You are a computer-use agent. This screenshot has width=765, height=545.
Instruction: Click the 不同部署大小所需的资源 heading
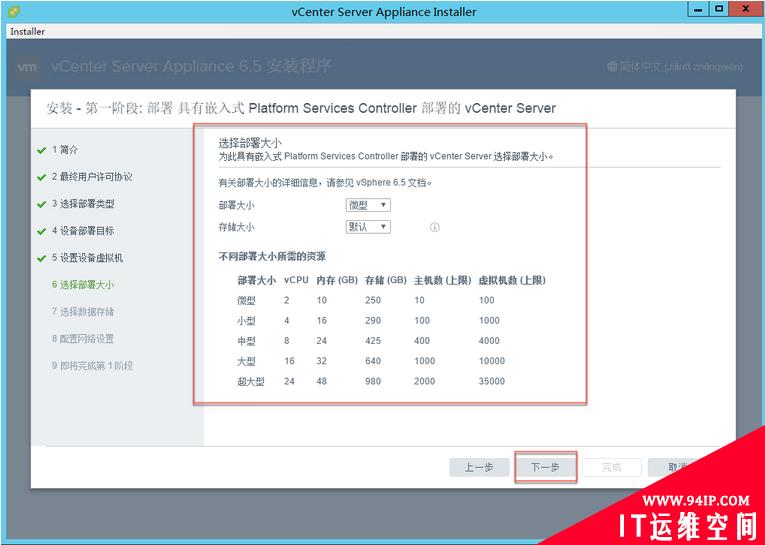click(272, 256)
